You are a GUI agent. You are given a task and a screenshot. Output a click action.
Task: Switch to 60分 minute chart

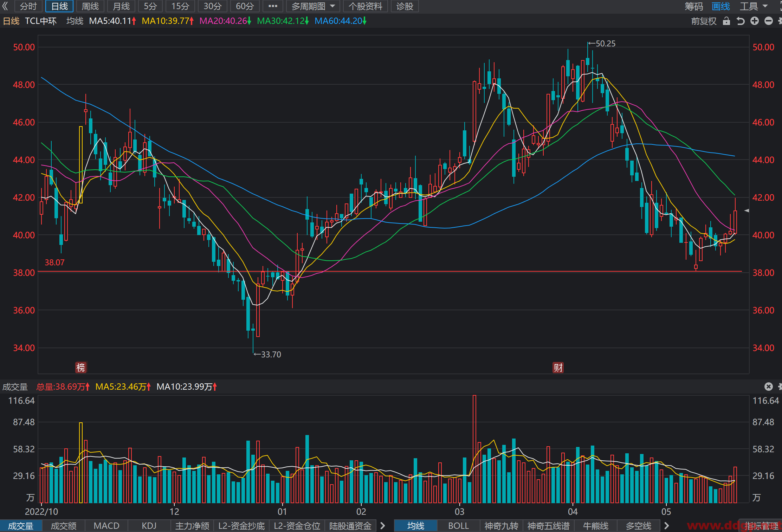(245, 6)
